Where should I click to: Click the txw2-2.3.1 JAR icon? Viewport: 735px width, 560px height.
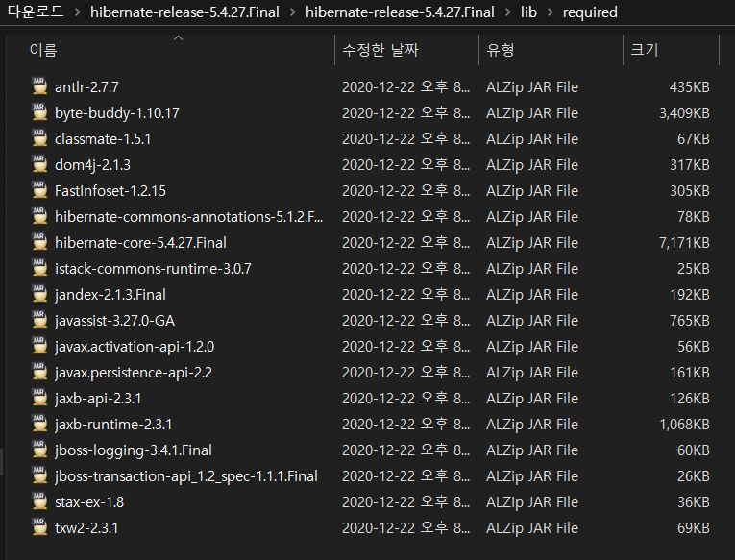click(x=39, y=527)
